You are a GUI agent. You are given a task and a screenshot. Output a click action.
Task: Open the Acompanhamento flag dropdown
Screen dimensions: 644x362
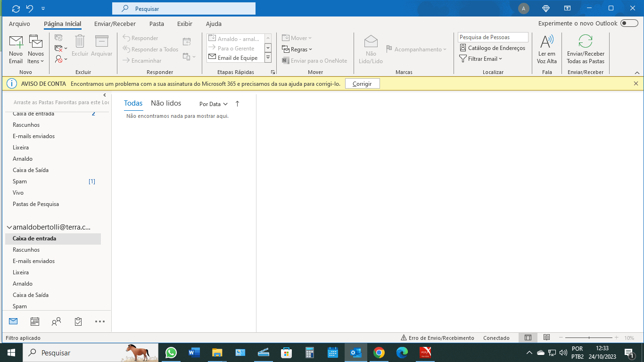pyautogui.click(x=416, y=49)
